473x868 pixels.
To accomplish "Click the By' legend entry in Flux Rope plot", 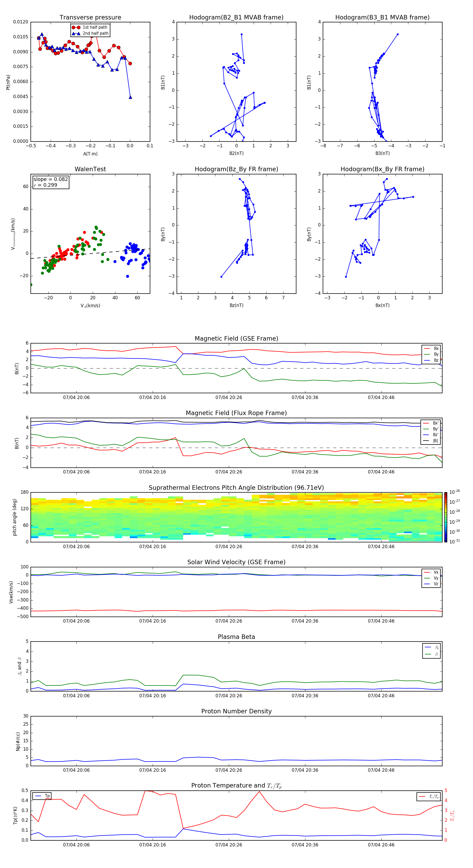I will pos(431,429).
